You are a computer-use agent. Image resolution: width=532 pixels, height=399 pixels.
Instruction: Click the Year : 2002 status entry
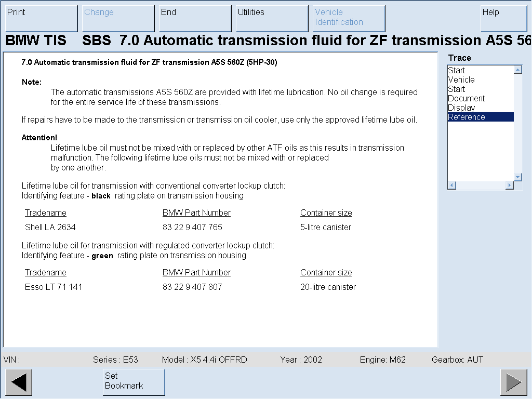tap(301, 360)
